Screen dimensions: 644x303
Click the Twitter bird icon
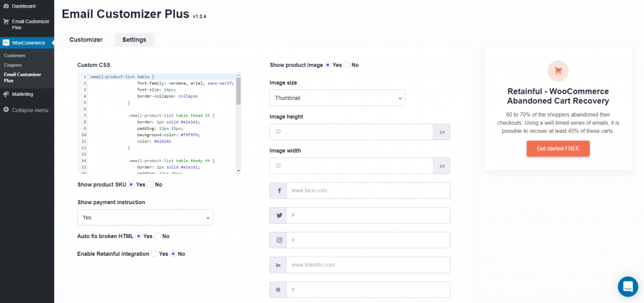pos(278,215)
